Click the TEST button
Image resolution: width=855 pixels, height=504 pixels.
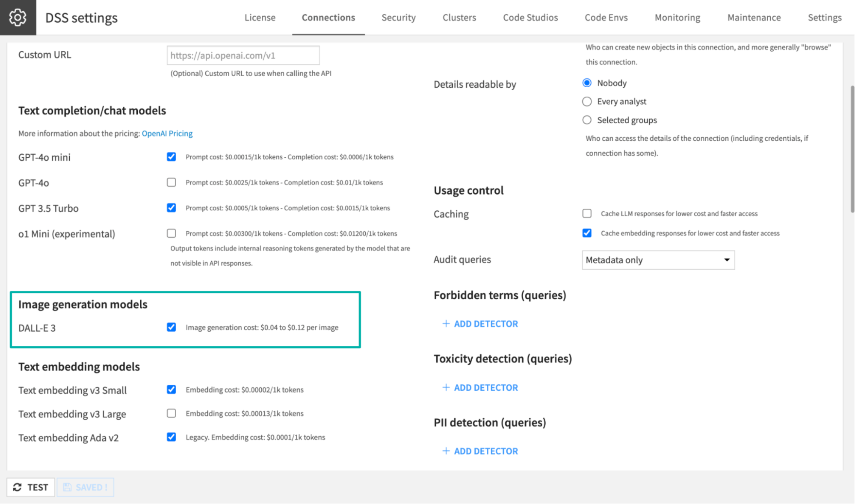coord(30,487)
